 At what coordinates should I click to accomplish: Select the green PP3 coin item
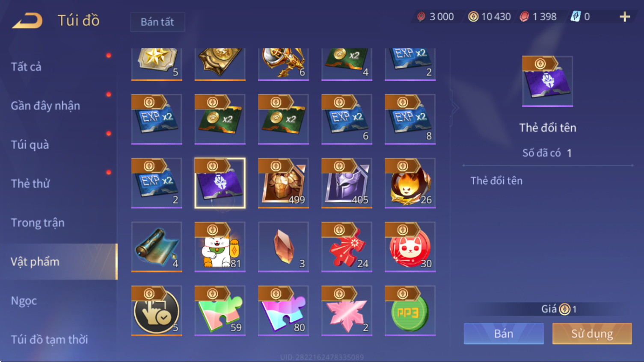tap(410, 311)
